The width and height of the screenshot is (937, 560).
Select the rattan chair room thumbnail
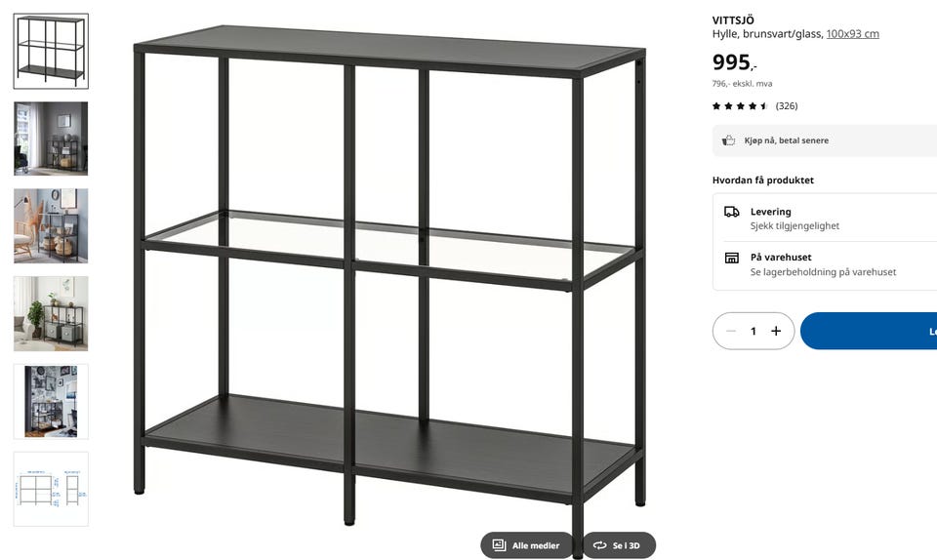pyautogui.click(x=51, y=225)
